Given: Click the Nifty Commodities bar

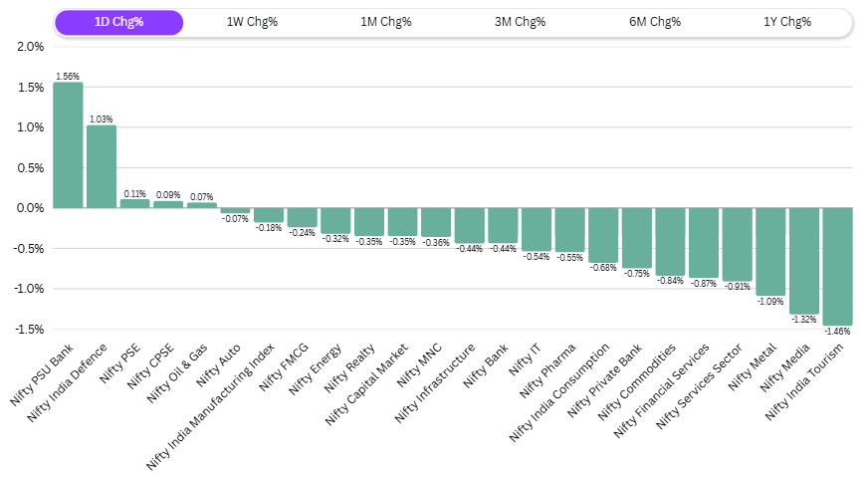Looking at the screenshot, I should click(670, 241).
